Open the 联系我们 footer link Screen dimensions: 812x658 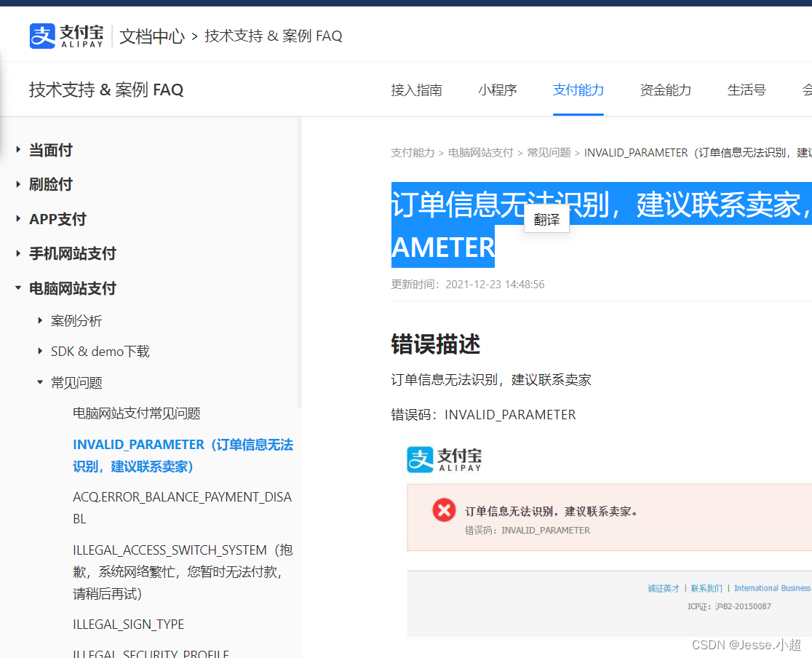(x=705, y=588)
